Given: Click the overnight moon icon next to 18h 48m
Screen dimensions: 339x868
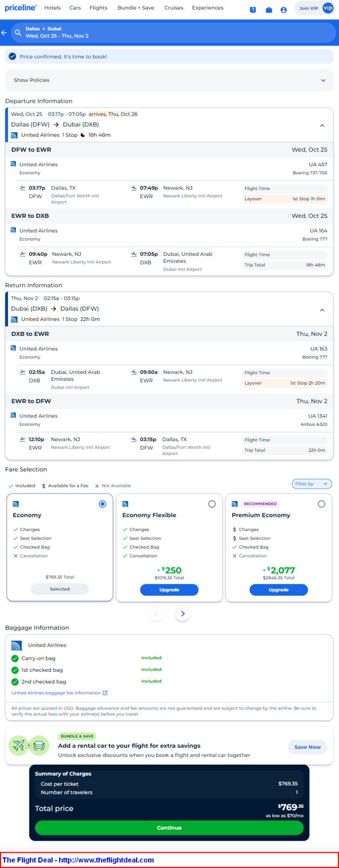Looking at the screenshot, I should click(x=83, y=135).
